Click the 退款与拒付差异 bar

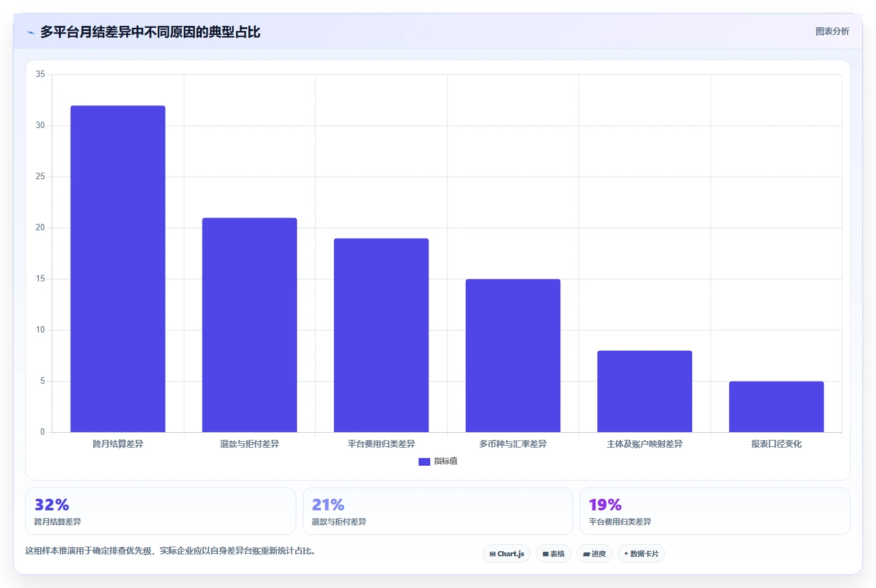(250, 325)
